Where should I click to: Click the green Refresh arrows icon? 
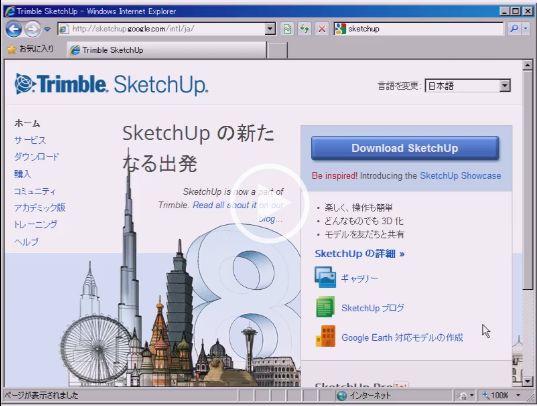click(304, 29)
